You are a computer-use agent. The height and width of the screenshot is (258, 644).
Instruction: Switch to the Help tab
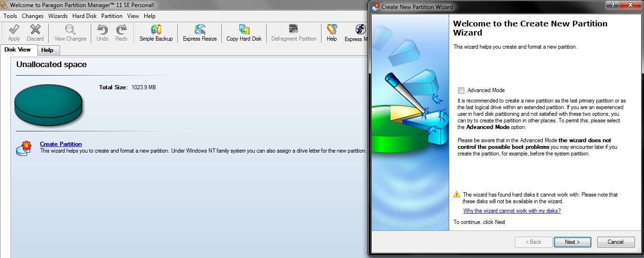coord(47,50)
